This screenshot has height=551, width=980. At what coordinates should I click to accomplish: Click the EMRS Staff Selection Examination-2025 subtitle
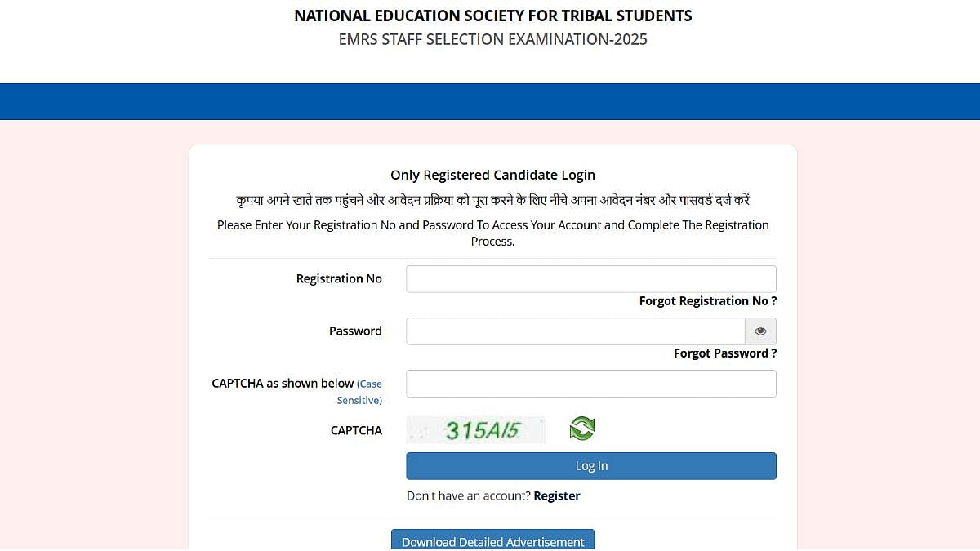[492, 38]
